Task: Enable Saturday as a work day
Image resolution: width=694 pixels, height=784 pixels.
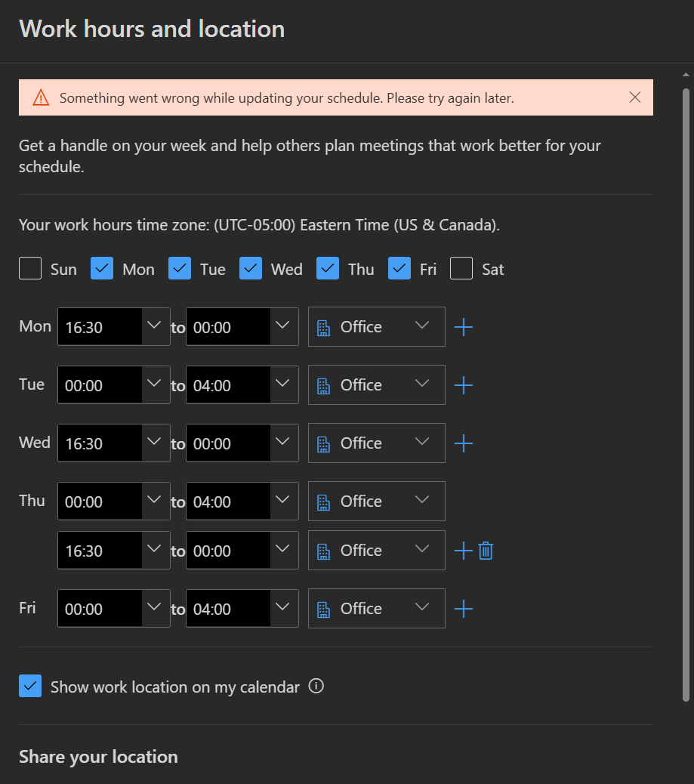Action: (461, 268)
